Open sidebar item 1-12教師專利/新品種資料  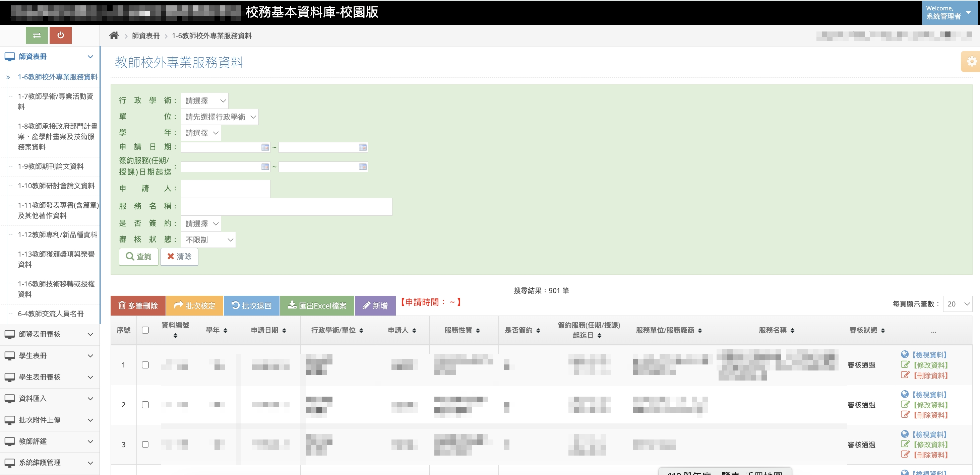(x=57, y=235)
